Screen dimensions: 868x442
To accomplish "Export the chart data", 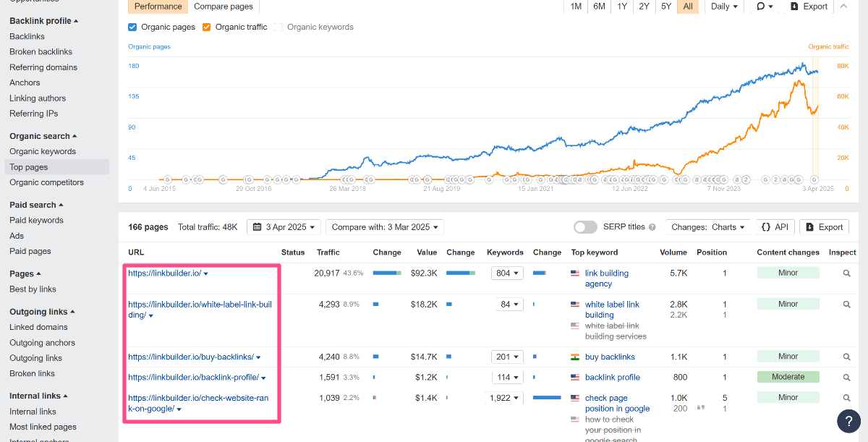I will click(x=809, y=7).
